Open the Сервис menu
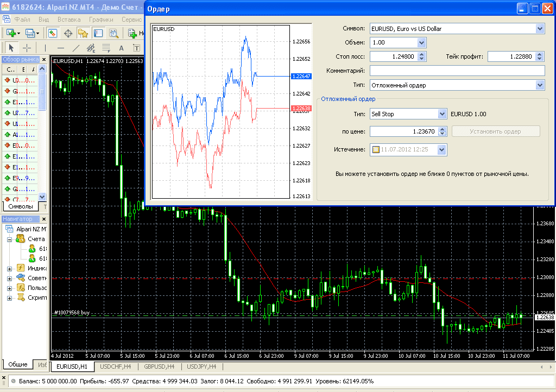The image size is (556, 392). (x=131, y=20)
